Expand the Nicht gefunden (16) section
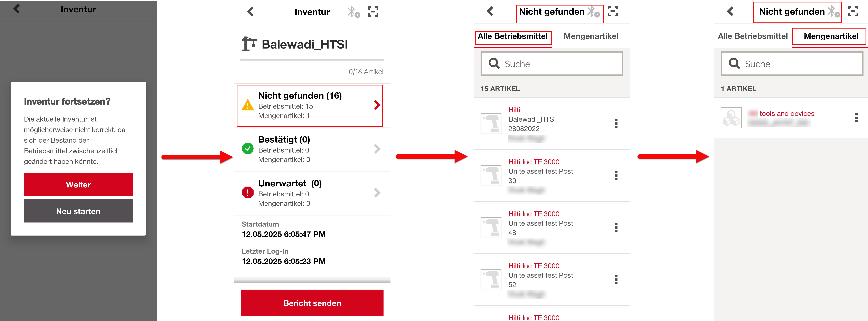The image size is (868, 321). click(310, 106)
